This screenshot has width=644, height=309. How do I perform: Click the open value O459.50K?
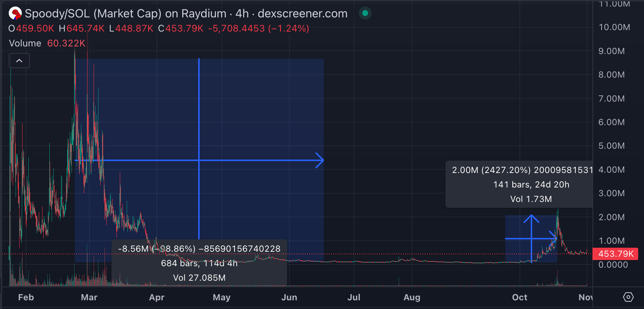pos(31,28)
